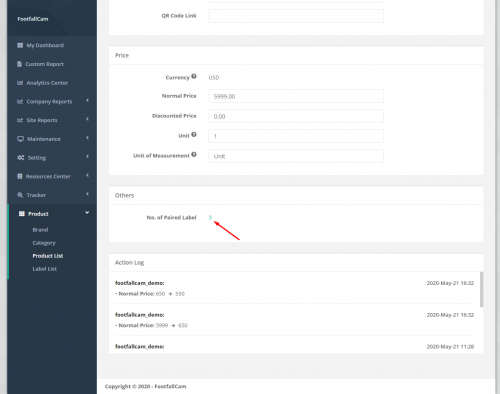
Task: Click the 650 → 550 price log entry
Action: 150,294
